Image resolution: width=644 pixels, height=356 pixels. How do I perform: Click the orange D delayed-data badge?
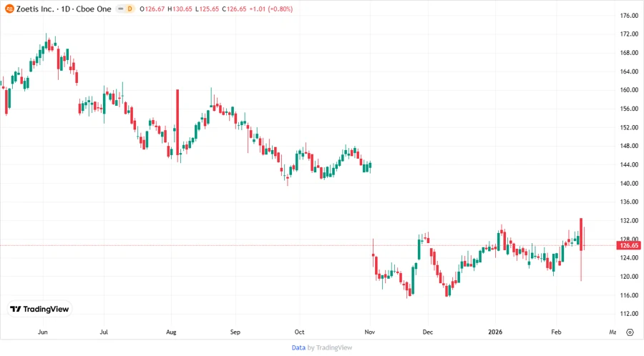click(130, 9)
